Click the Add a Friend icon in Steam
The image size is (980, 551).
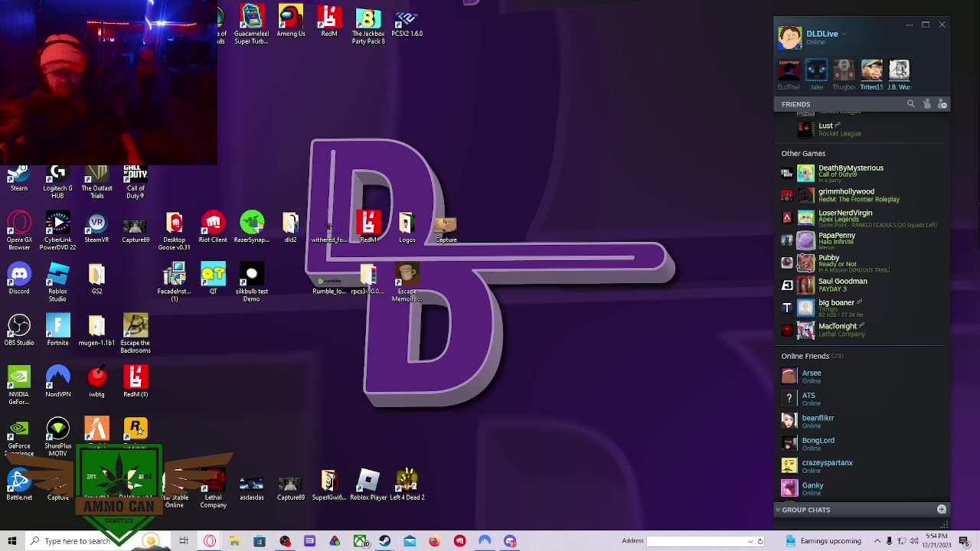click(926, 104)
